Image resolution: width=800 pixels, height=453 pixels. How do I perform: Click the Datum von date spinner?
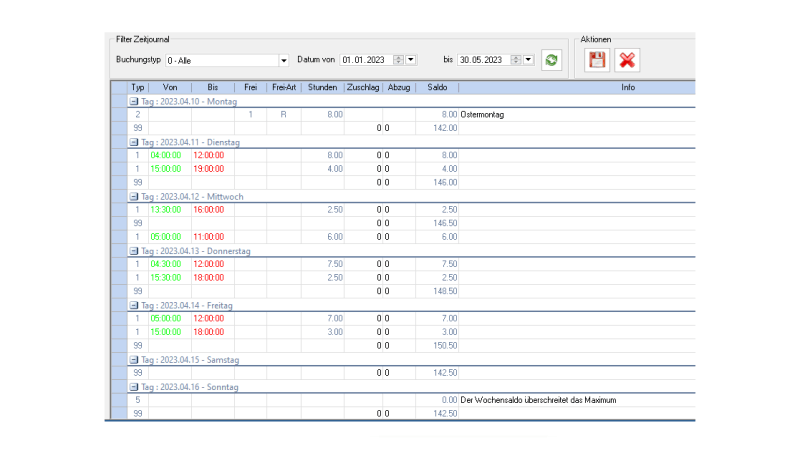[399, 60]
